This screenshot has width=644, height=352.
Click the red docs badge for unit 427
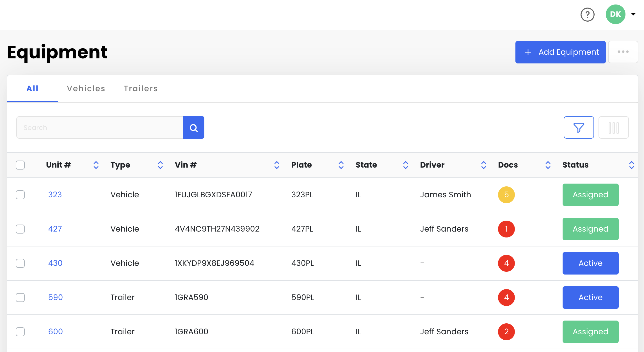point(506,229)
